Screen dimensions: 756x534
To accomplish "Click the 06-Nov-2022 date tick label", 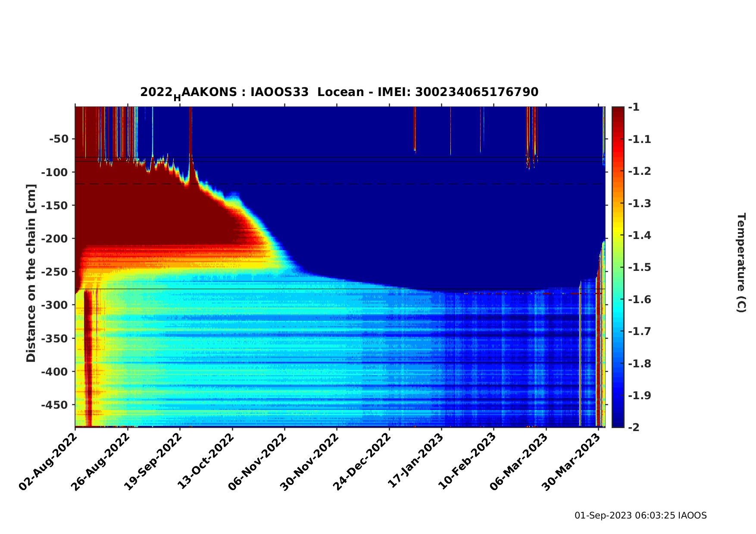I will [258, 461].
